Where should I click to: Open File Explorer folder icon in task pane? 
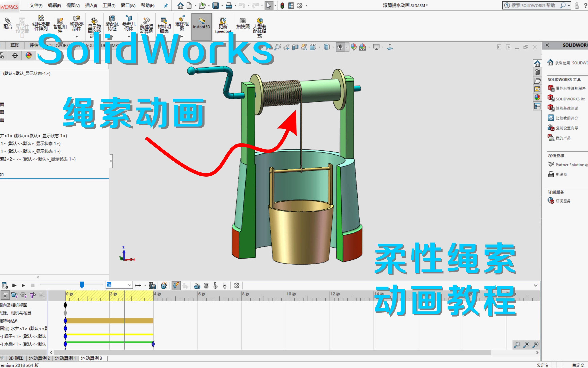tap(537, 81)
